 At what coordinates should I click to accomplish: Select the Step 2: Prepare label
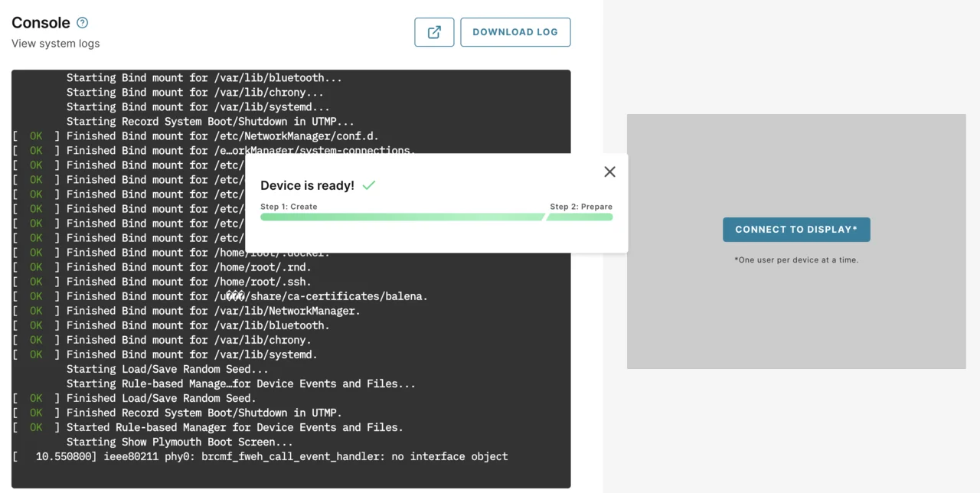[580, 206]
